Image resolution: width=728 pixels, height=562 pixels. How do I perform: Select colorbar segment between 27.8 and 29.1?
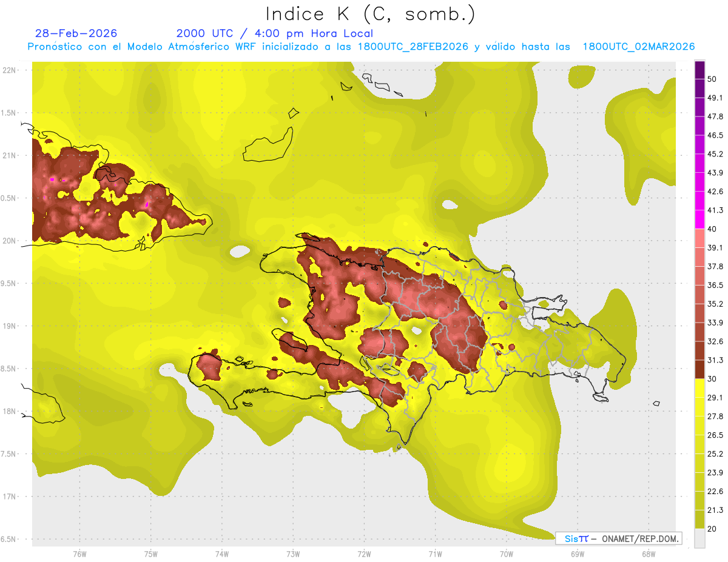699,407
